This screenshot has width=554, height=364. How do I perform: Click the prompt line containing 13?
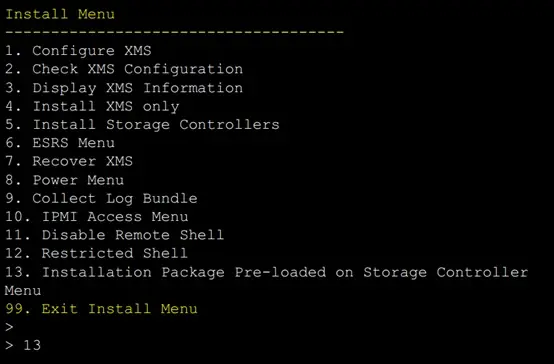pyautogui.click(x=23, y=345)
